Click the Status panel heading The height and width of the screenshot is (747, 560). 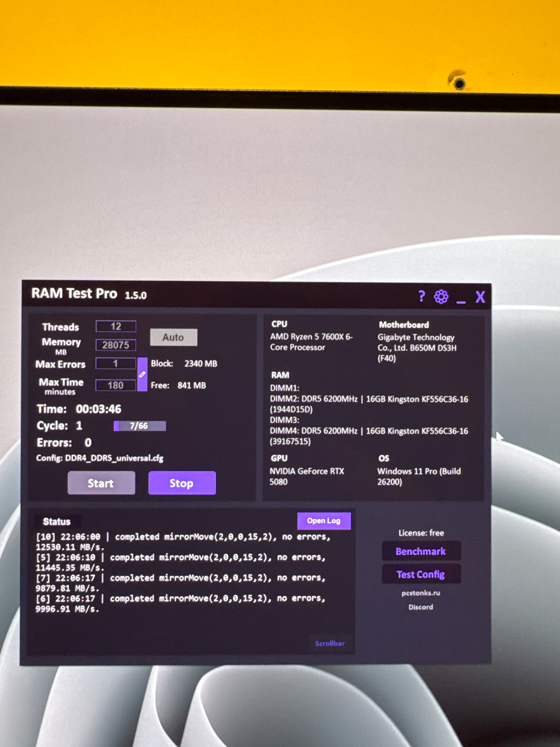tap(57, 522)
